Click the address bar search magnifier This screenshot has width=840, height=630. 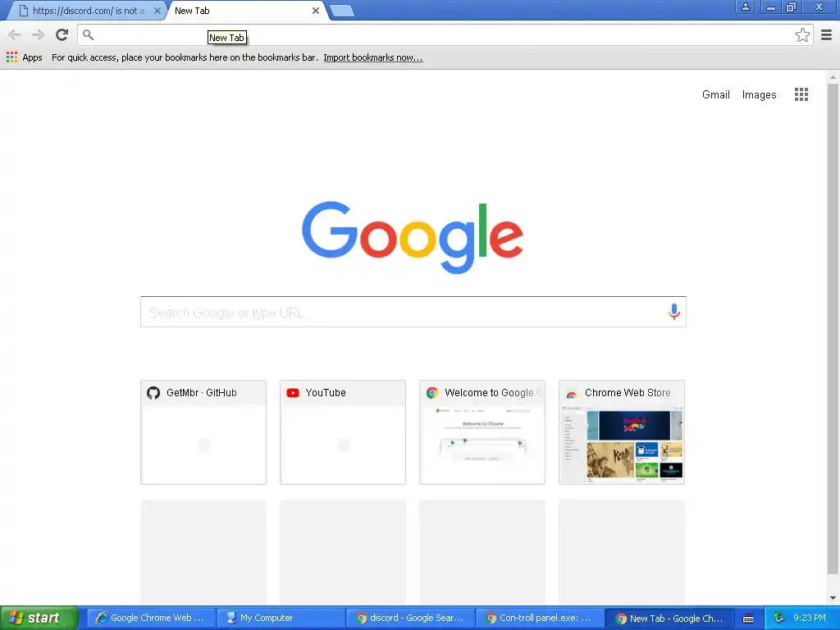(x=89, y=34)
